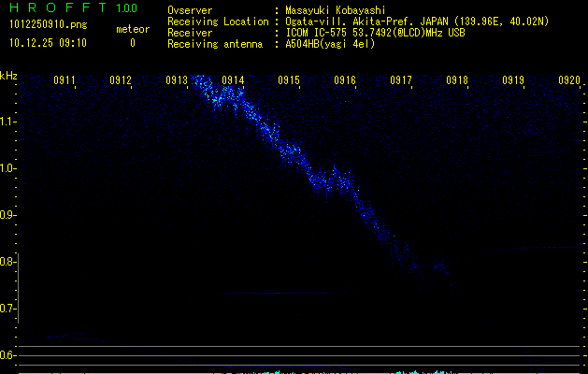
Task: Click the Receiver label
Action: click(x=190, y=33)
